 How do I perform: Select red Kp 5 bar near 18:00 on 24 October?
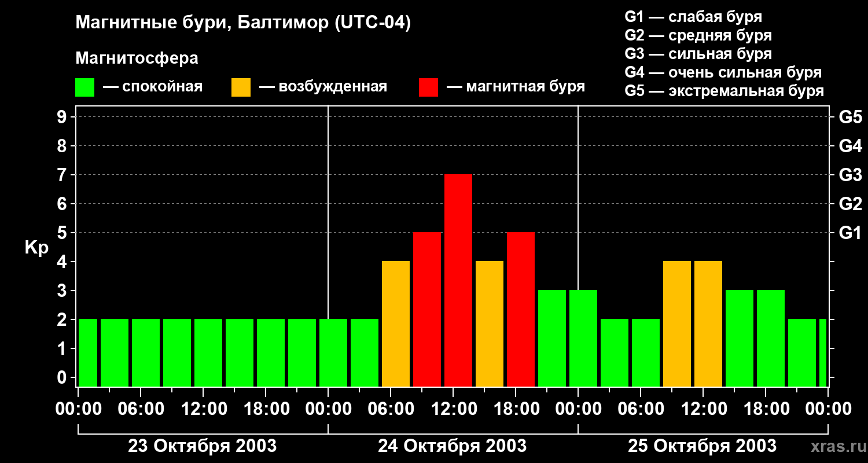coord(521,310)
